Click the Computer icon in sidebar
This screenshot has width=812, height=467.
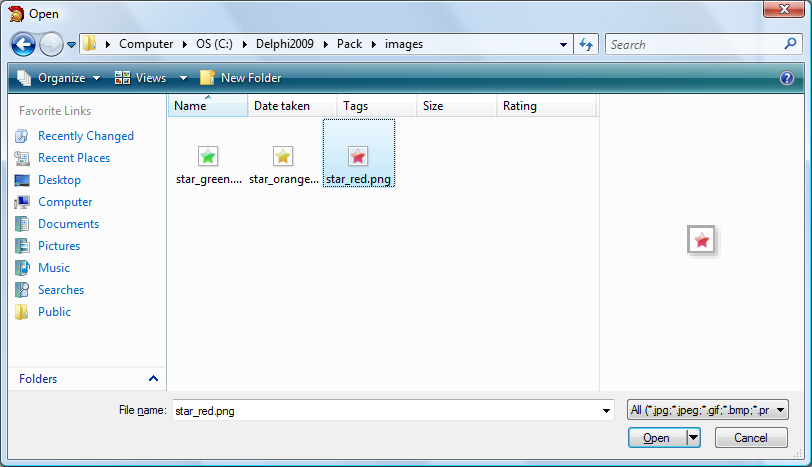(22, 202)
